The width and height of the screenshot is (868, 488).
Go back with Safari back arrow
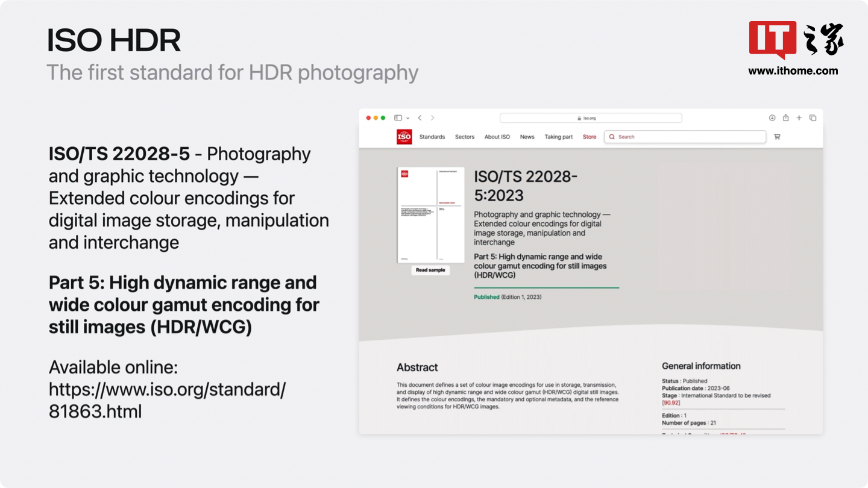pos(420,118)
